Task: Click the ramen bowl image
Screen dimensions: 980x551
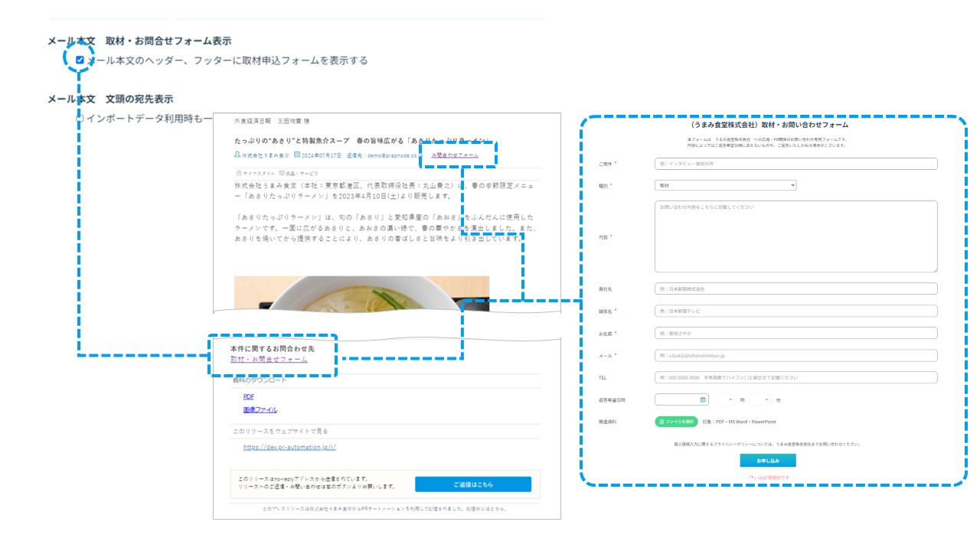Action: tap(361, 294)
